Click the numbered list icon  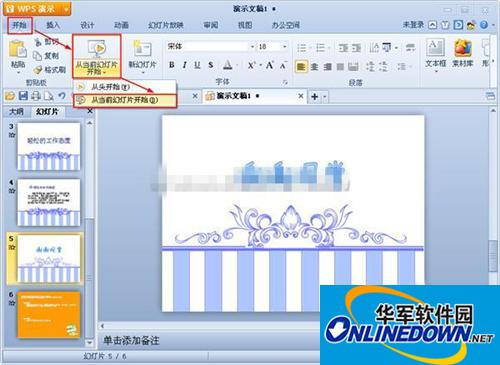pyautogui.click(x=321, y=48)
